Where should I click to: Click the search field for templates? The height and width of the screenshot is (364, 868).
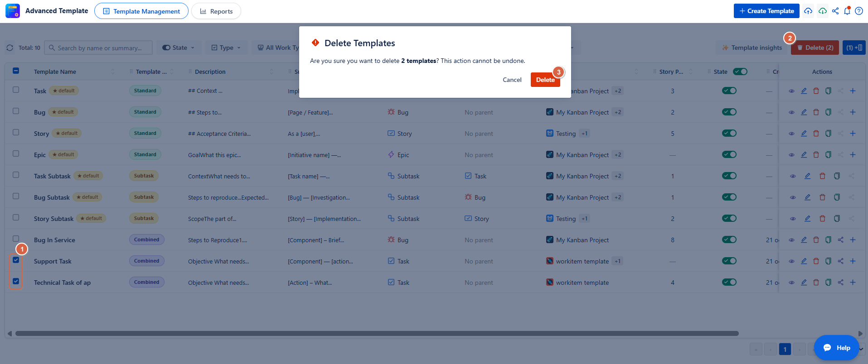[x=98, y=48]
